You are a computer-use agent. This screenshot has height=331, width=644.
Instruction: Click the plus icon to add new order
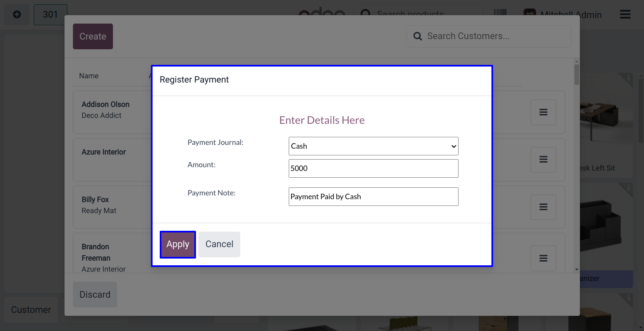click(x=17, y=15)
